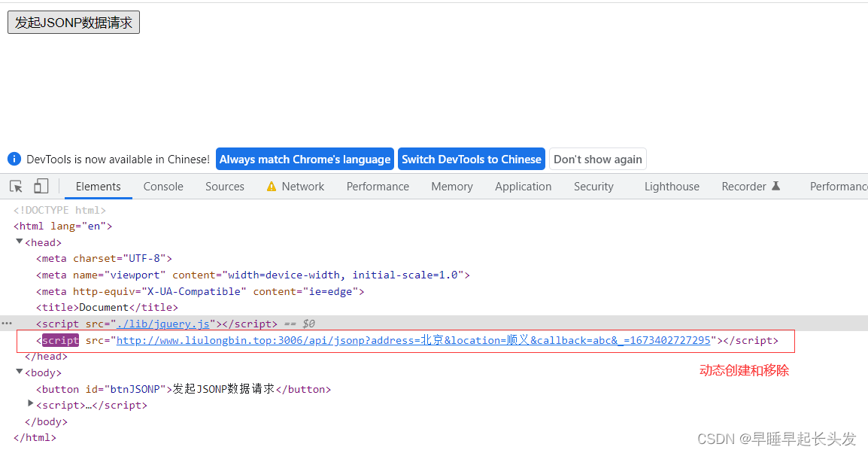The height and width of the screenshot is (453, 868).
Task: Select the meta X-UA-Compatible node
Action: coord(200,291)
